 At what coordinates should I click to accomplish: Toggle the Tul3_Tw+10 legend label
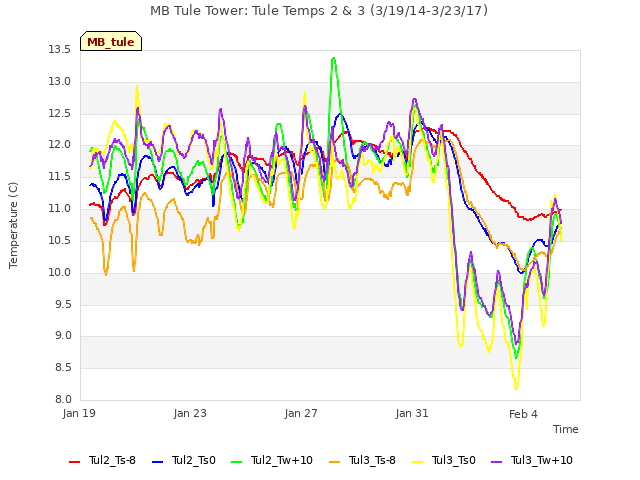click(x=542, y=461)
